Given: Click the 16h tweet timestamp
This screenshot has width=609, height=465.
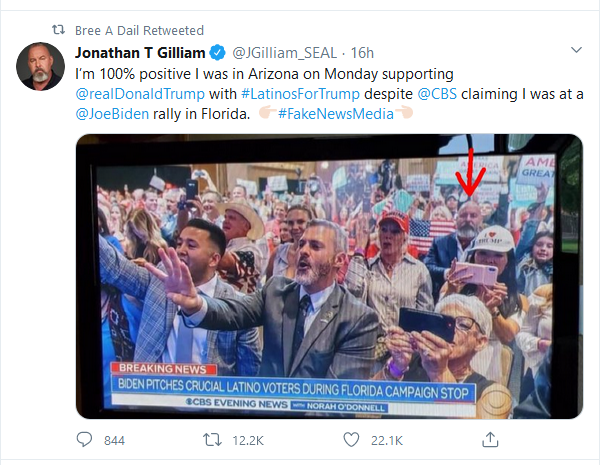Looking at the screenshot, I should tap(362, 51).
